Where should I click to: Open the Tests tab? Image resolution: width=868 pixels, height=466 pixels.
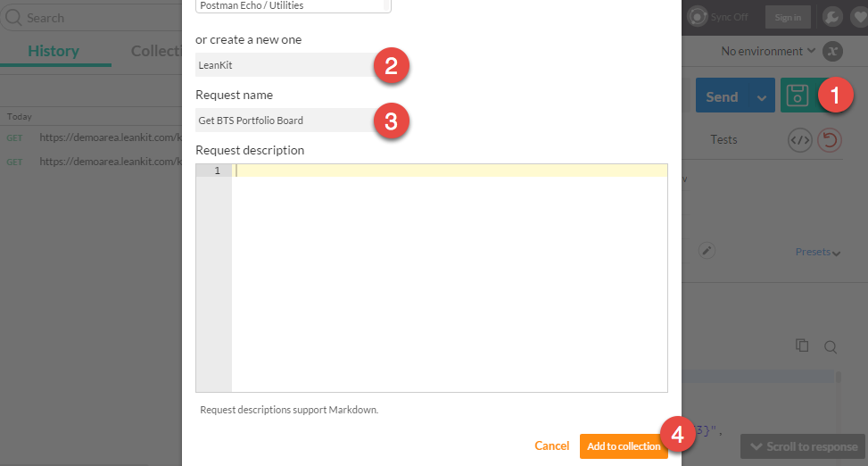point(723,139)
